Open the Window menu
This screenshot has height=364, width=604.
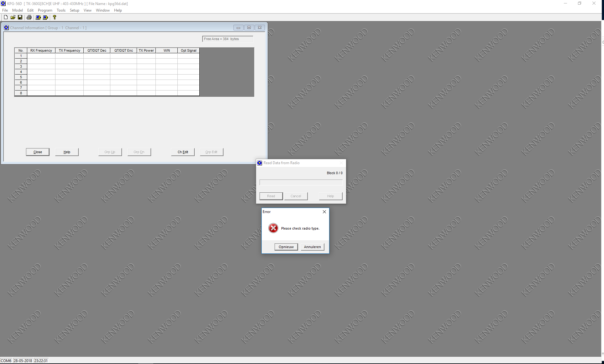pyautogui.click(x=103, y=10)
